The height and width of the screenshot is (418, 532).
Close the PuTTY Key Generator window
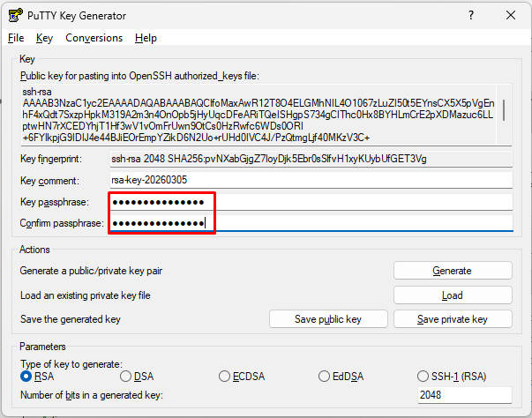(511, 15)
